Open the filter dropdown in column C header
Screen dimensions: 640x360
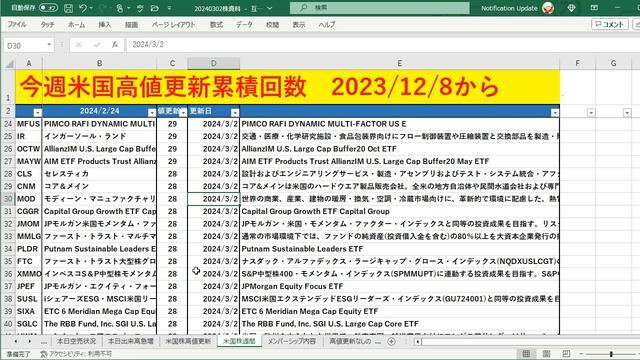183,112
